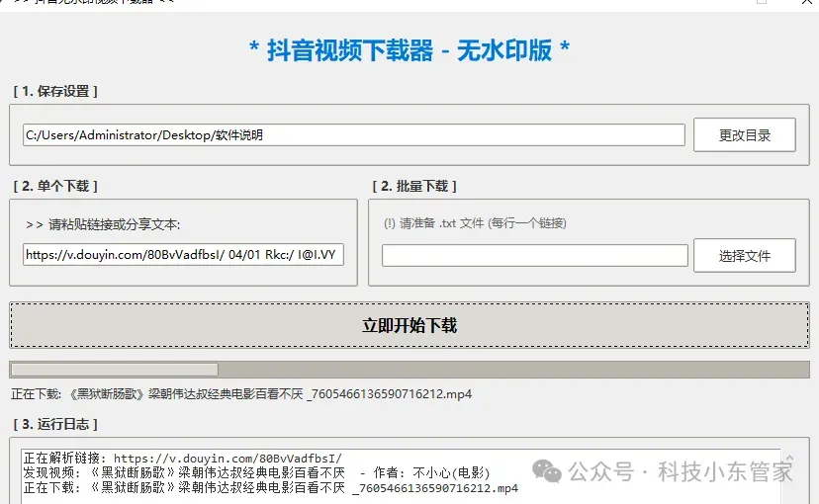819x504 pixels.
Task: Click the log scrollbar up arrow
Action: (789, 459)
